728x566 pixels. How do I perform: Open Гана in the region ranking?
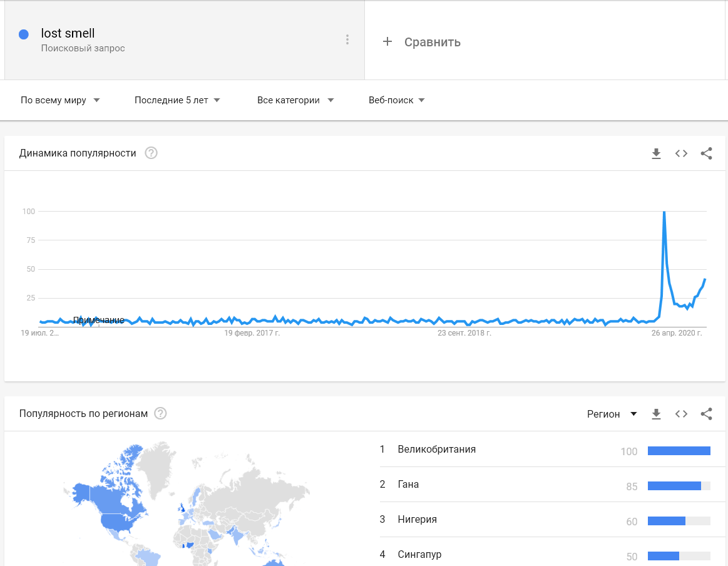[408, 485]
